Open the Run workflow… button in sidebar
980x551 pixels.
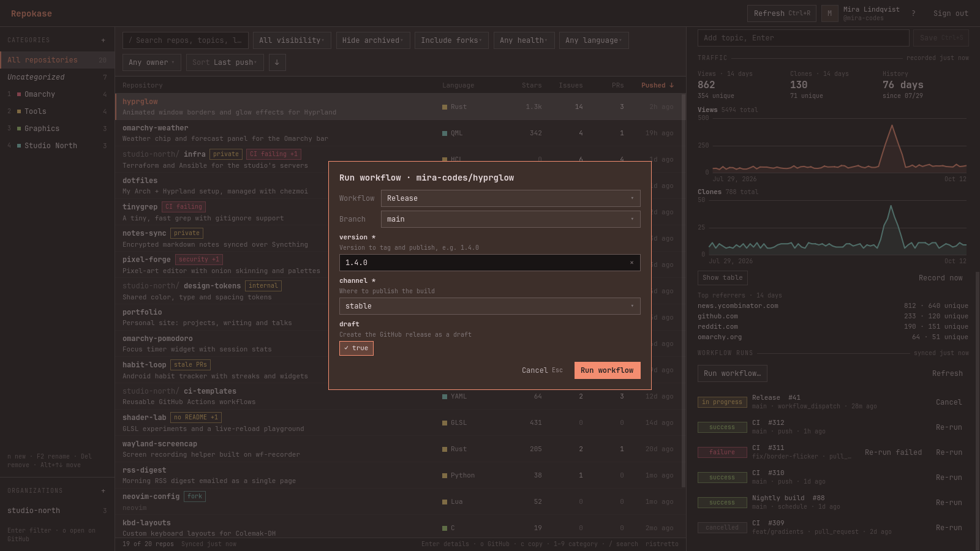[x=732, y=373]
